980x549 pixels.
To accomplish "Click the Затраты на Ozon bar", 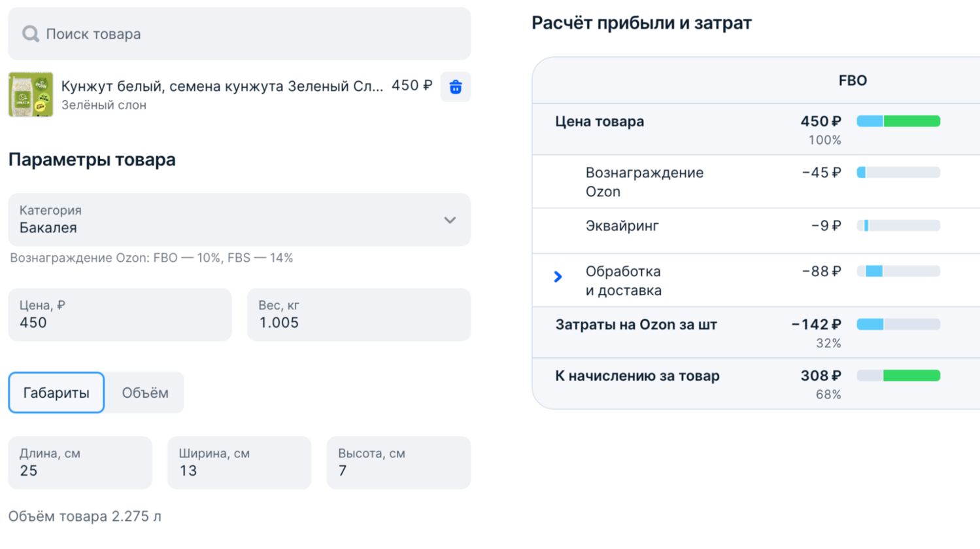I will pyautogui.click(x=898, y=325).
